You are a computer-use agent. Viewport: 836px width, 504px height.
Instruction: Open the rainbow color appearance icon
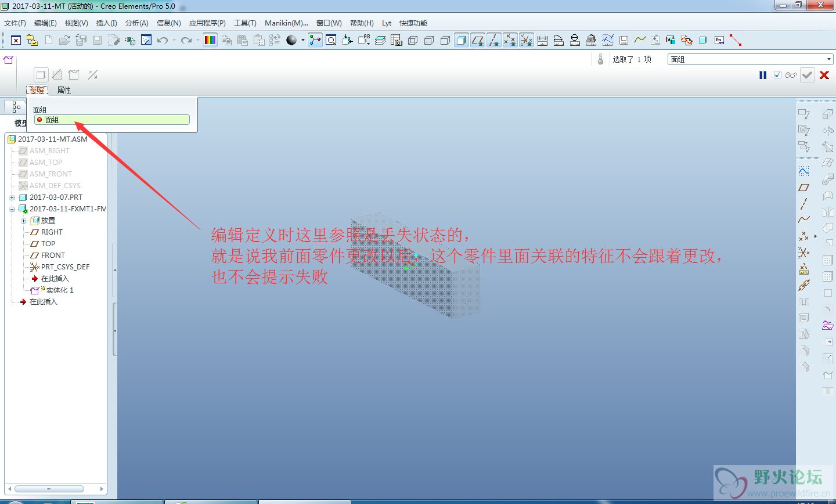[210, 40]
